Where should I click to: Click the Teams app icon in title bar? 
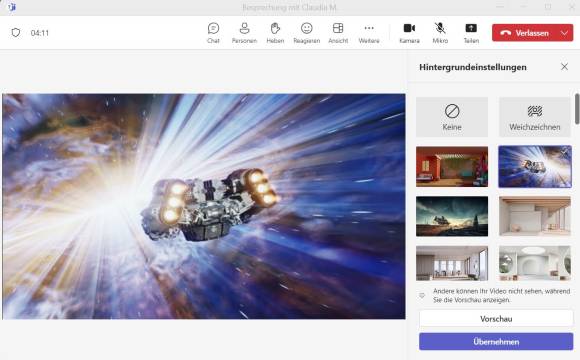(x=12, y=7)
